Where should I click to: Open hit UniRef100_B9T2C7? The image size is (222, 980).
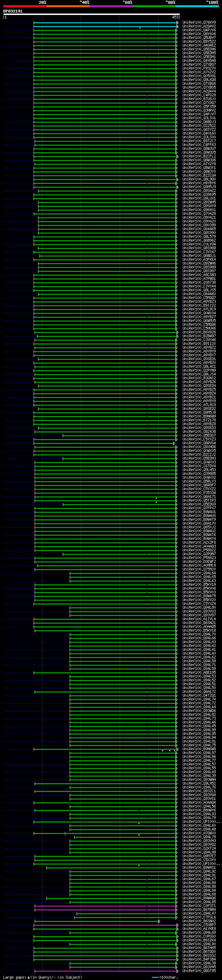(x=199, y=141)
